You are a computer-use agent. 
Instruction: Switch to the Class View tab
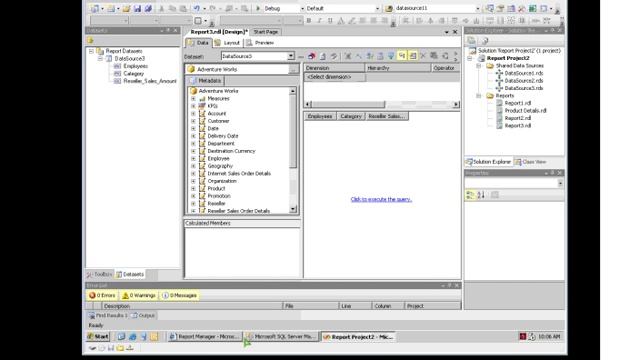pyautogui.click(x=530, y=162)
